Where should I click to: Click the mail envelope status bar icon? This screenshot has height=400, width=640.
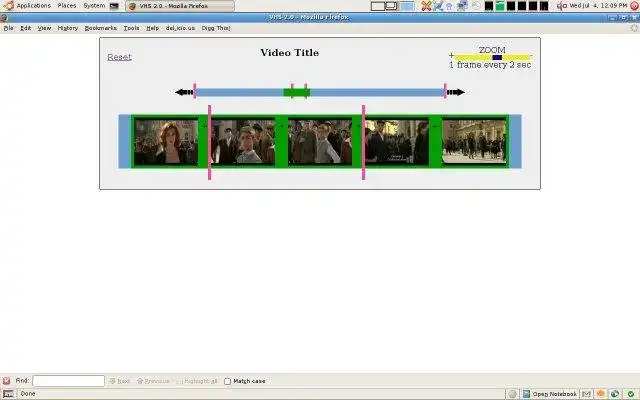pyautogui.click(x=586, y=394)
